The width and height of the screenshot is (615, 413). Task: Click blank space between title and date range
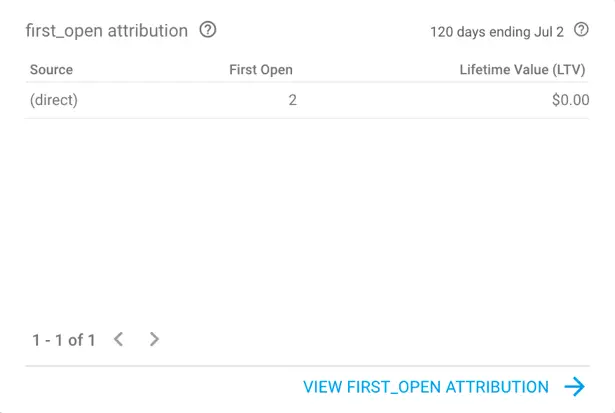click(x=320, y=31)
